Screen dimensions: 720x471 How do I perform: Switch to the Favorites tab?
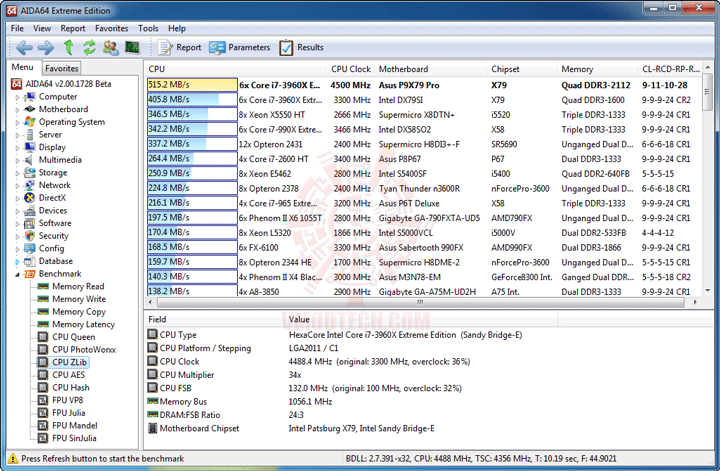pos(62,68)
